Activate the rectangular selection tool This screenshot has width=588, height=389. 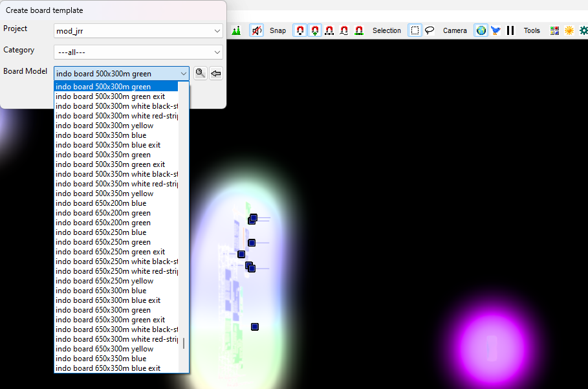pyautogui.click(x=415, y=30)
